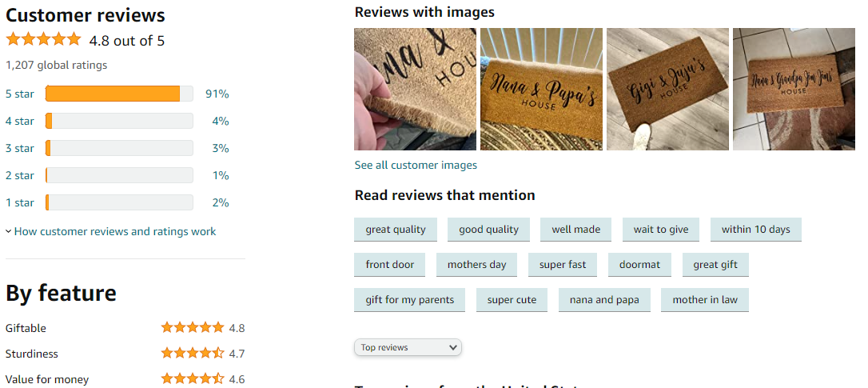The height and width of the screenshot is (388, 868).
Task: Click the Giftable star rating icons
Action: click(x=193, y=327)
